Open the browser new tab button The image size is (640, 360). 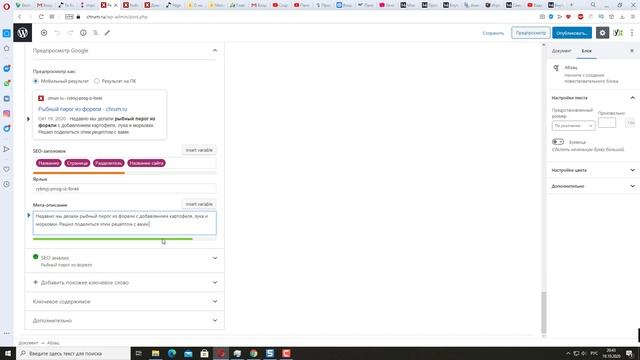pyautogui.click(x=571, y=5)
